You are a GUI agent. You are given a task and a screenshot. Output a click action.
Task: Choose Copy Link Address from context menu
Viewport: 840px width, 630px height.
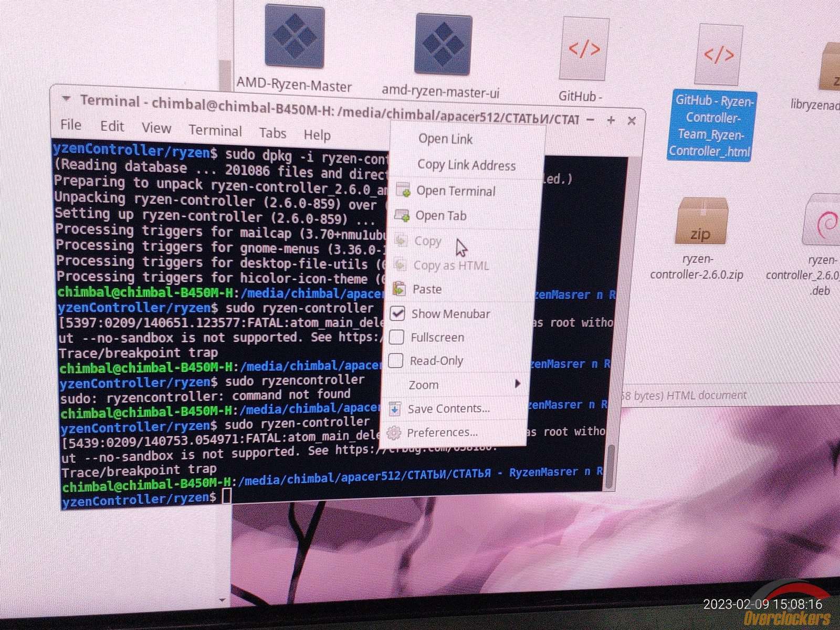coord(467,165)
